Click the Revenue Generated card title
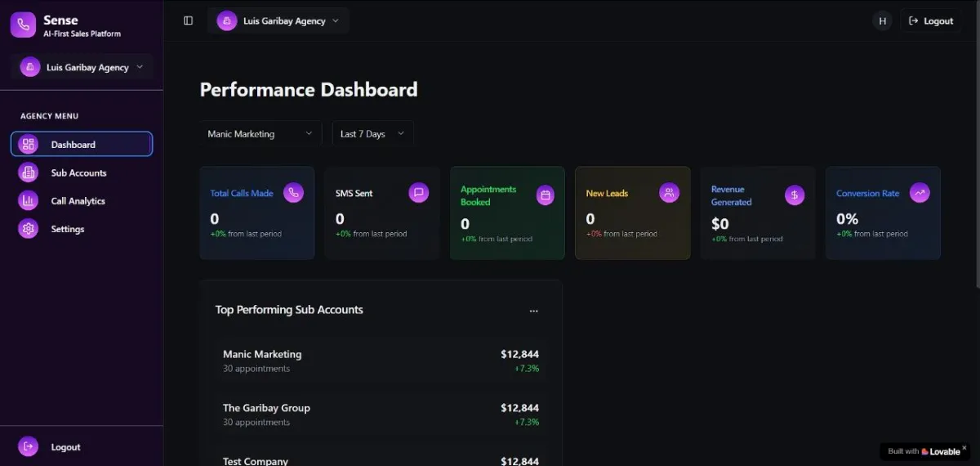Image resolution: width=980 pixels, height=466 pixels. click(731, 195)
